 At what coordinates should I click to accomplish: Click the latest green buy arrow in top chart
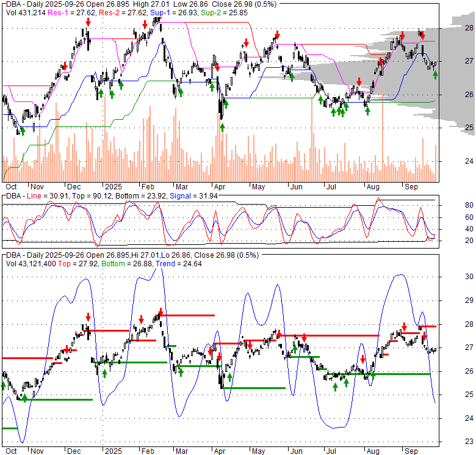tap(435, 75)
